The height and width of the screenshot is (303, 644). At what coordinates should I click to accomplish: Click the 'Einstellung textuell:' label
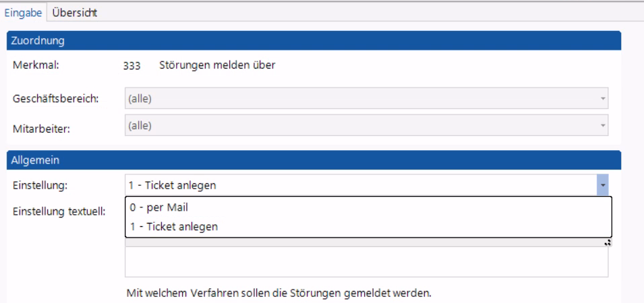point(59,211)
